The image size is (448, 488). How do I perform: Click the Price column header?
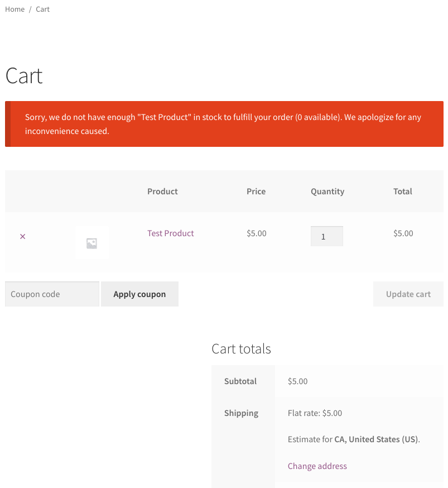click(x=256, y=191)
